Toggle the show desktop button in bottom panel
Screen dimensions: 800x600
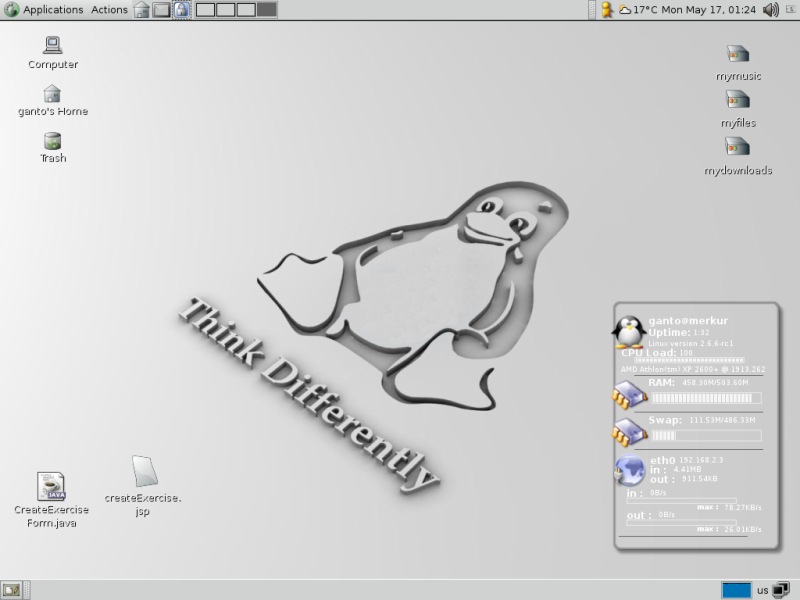pyautogui.click(x=11, y=589)
